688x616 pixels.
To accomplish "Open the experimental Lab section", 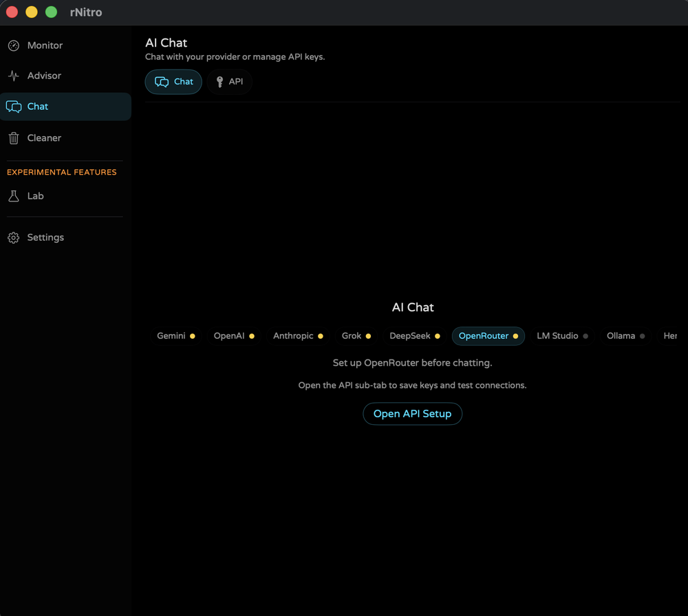I will (x=65, y=196).
